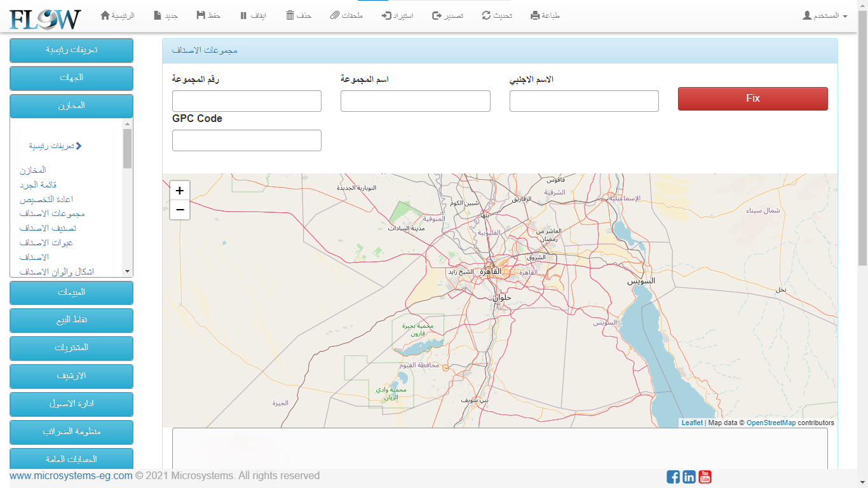Open the www.microsystems-eg.com footer link
The width and height of the screenshot is (868, 488).
(71, 476)
